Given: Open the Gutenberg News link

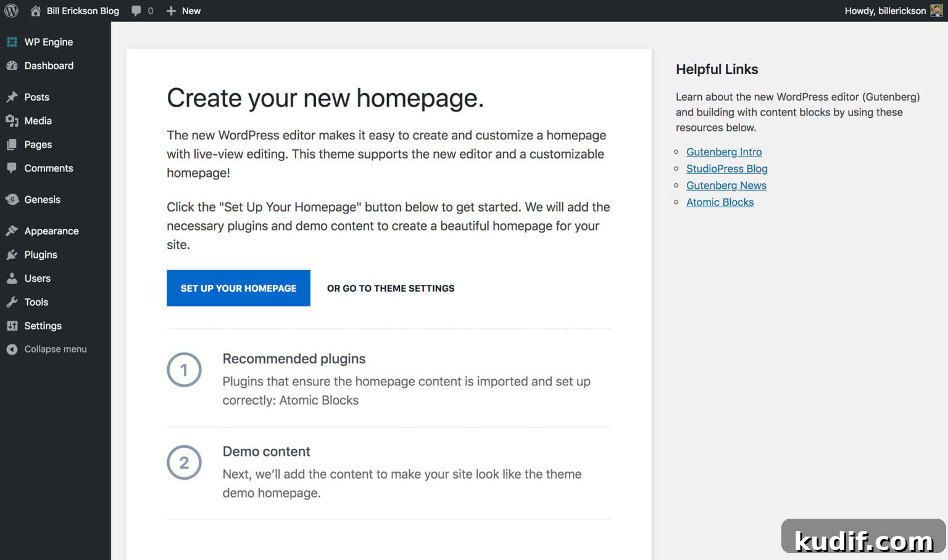Looking at the screenshot, I should click(726, 185).
